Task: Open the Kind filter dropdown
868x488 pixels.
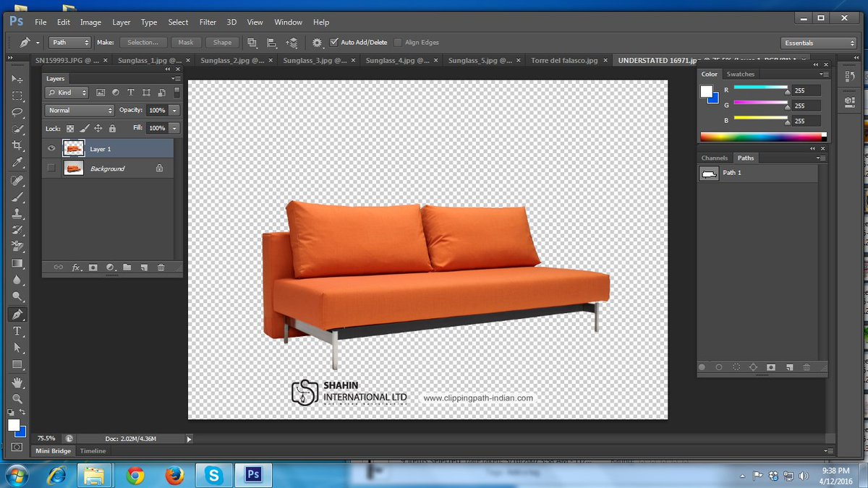Action: pyautogui.click(x=67, y=93)
